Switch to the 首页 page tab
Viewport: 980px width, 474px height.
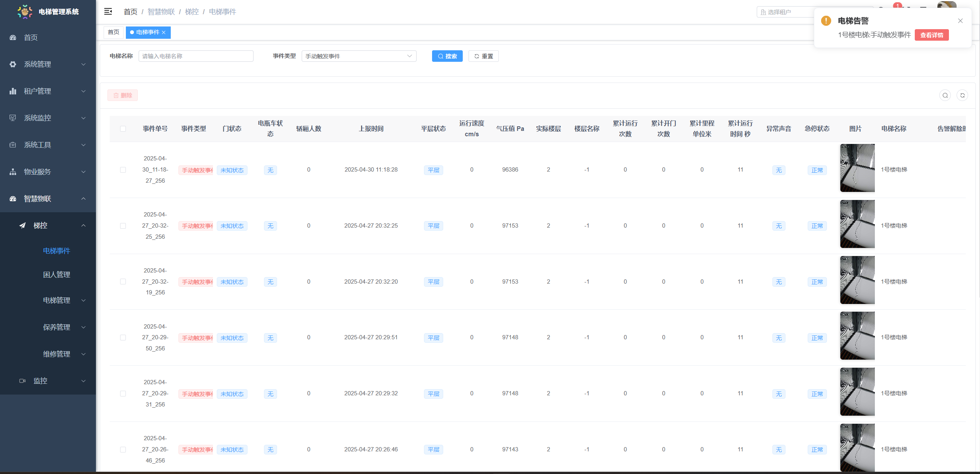(114, 32)
